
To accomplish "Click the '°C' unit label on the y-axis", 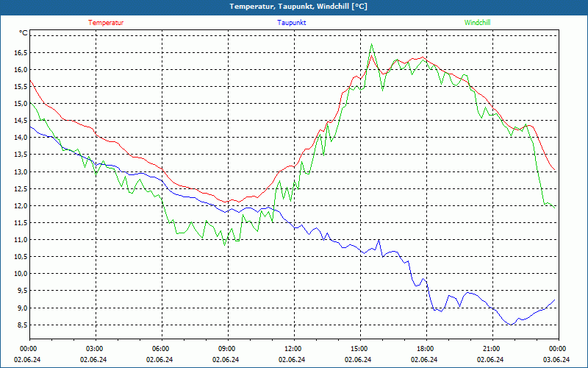I will [24, 33].
